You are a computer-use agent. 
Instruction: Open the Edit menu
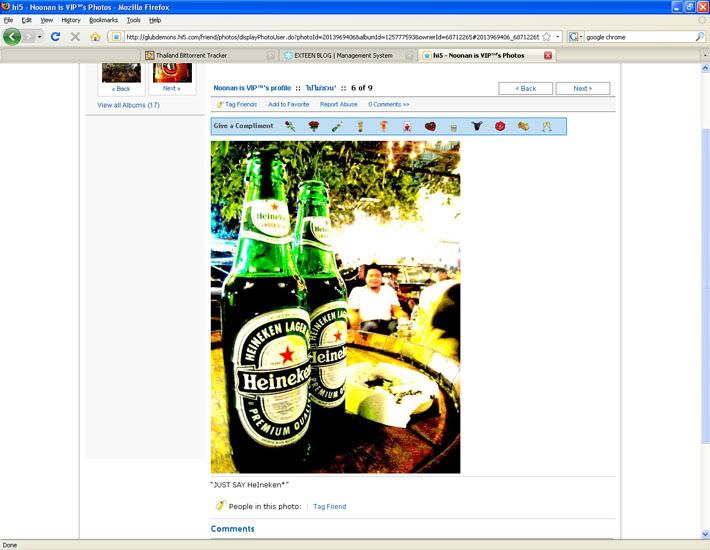tap(27, 20)
